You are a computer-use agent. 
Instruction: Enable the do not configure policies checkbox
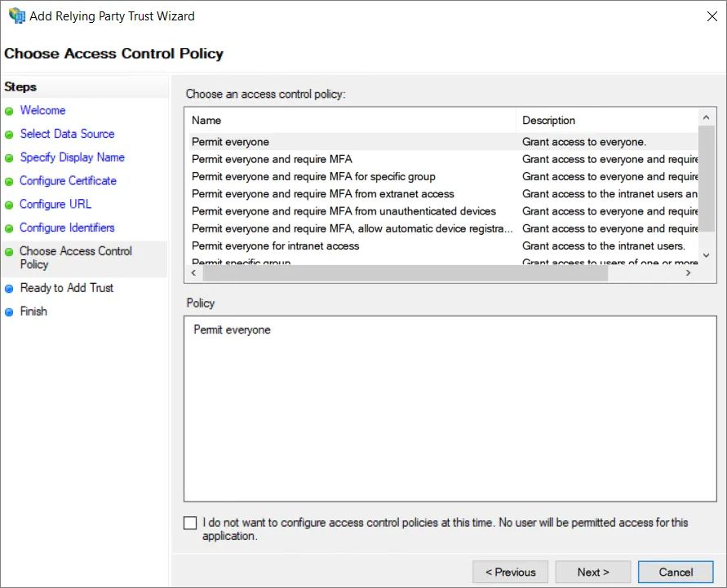191,523
